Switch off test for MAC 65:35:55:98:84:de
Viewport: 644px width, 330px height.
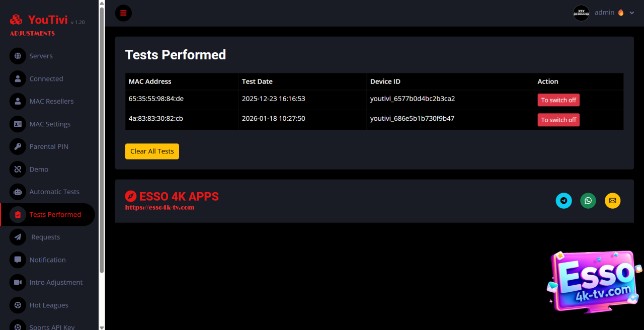(x=558, y=100)
